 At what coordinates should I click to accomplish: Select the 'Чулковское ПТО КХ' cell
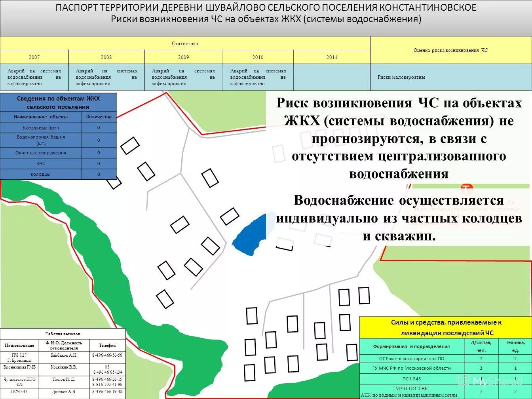(19, 382)
